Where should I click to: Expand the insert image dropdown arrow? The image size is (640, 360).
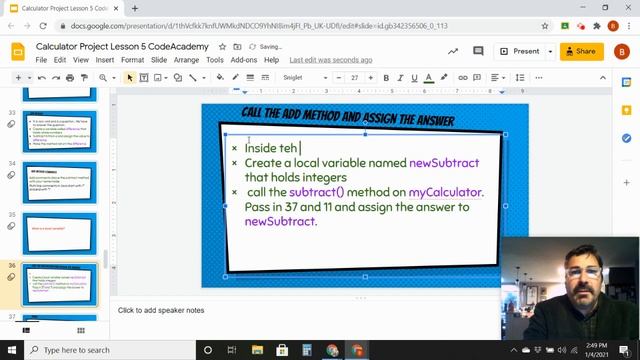[166, 78]
